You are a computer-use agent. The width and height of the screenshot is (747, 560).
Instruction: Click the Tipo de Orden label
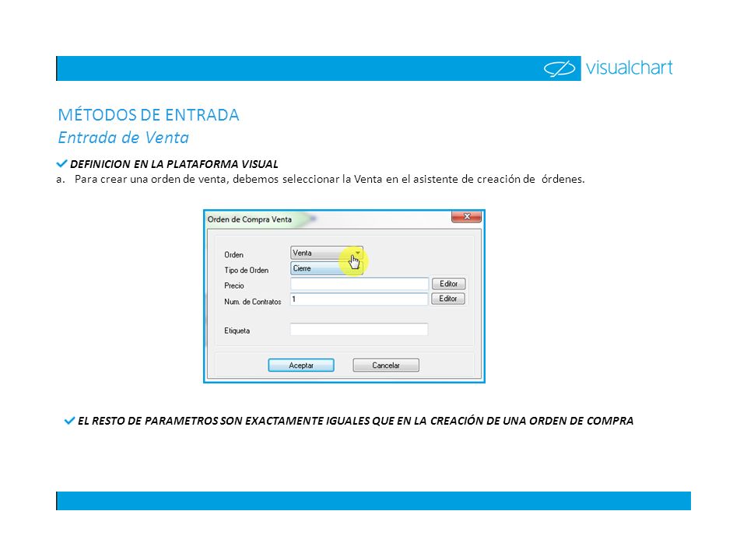coord(247,270)
